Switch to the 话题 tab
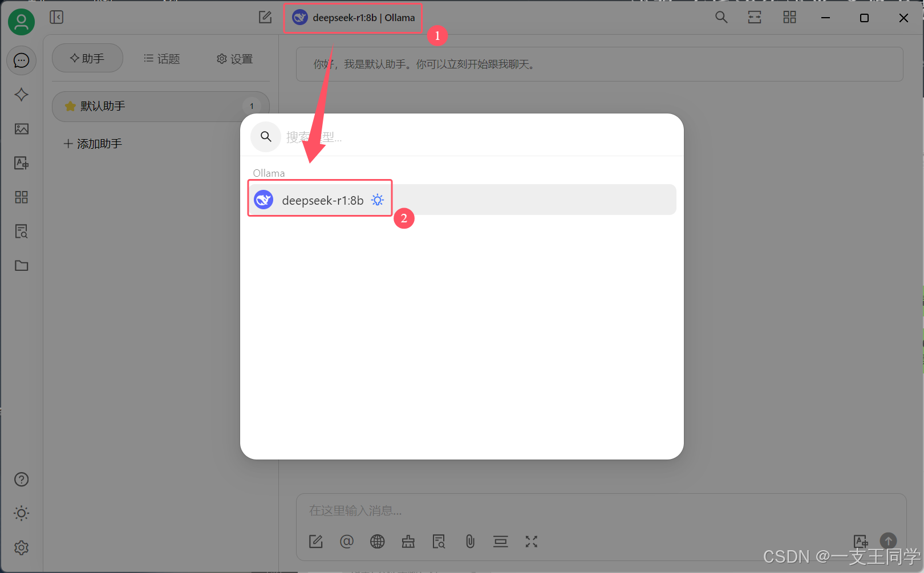 click(x=162, y=59)
